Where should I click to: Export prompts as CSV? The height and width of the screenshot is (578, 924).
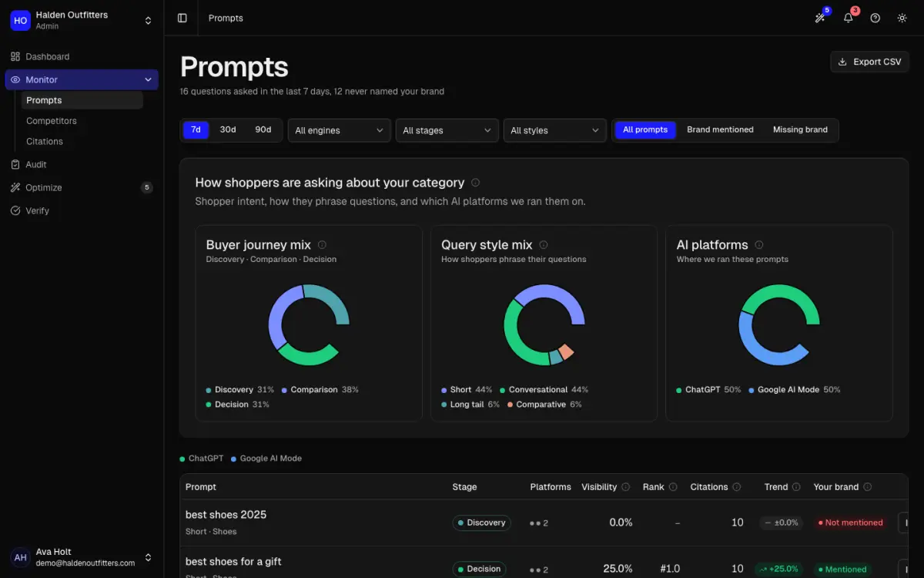pos(869,62)
